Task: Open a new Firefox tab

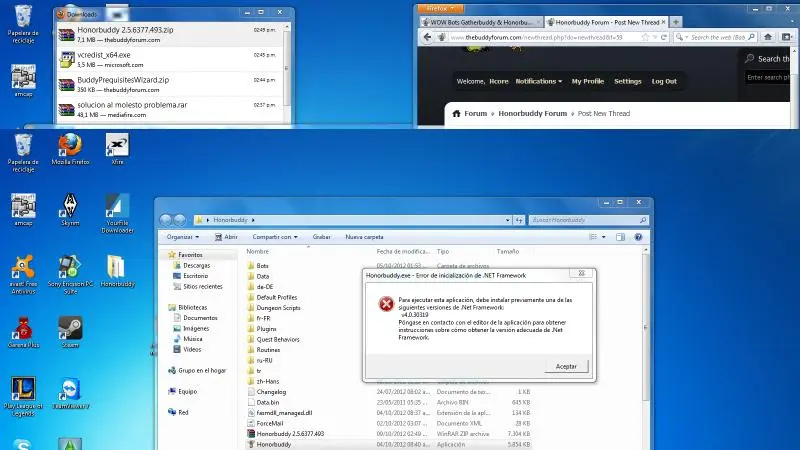Action: tap(676, 22)
